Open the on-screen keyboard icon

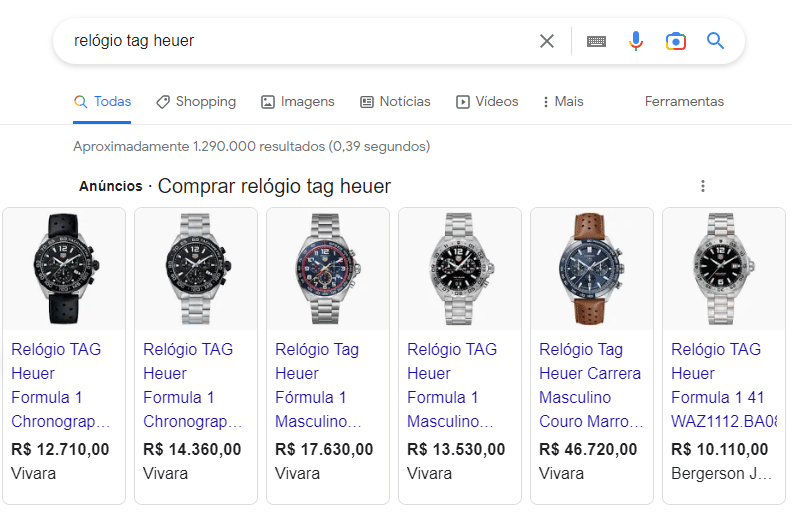click(x=596, y=41)
